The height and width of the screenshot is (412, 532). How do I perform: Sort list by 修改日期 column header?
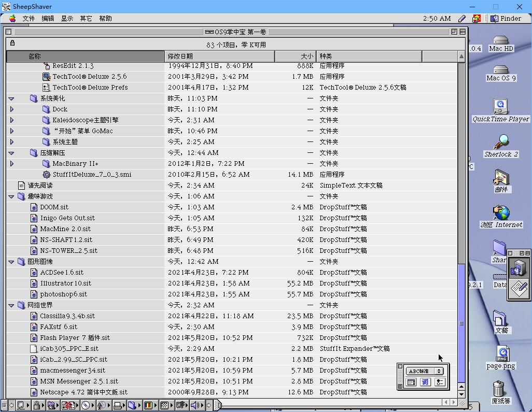point(219,56)
